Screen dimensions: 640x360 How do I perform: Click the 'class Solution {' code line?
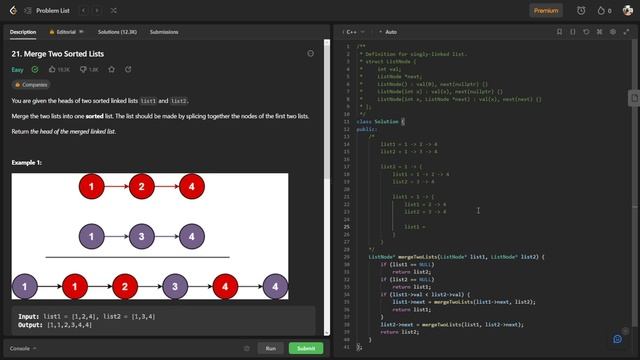pyautogui.click(x=380, y=122)
